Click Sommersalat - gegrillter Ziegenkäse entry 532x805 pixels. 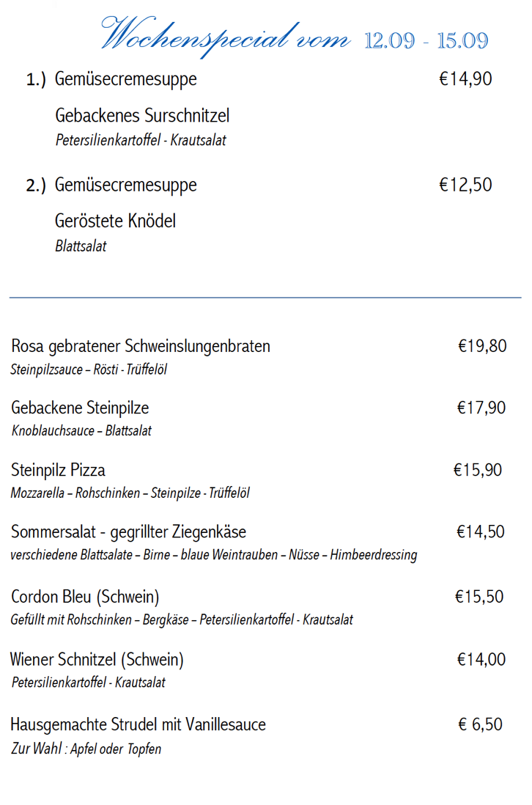coord(128,532)
